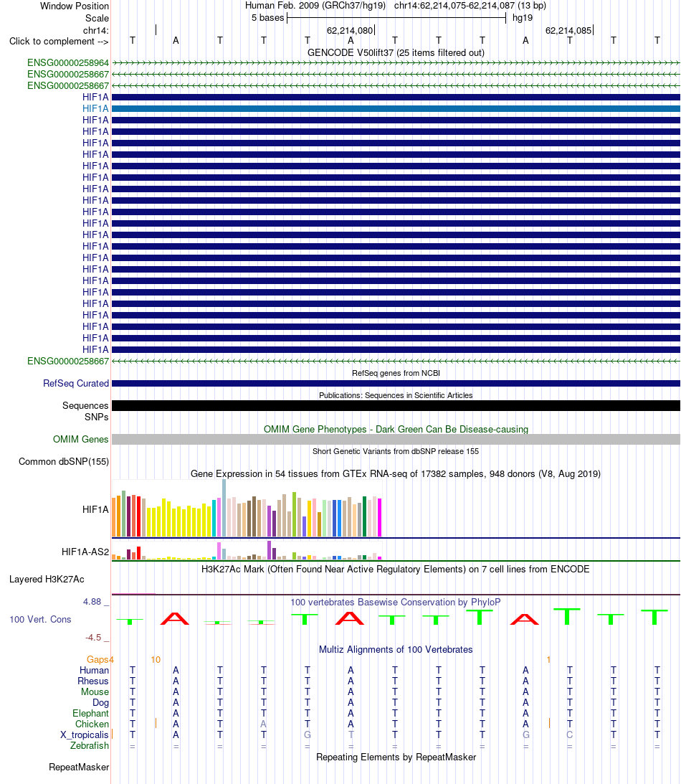
Task: Click the Common dbSNP(155) label
Action: click(64, 461)
